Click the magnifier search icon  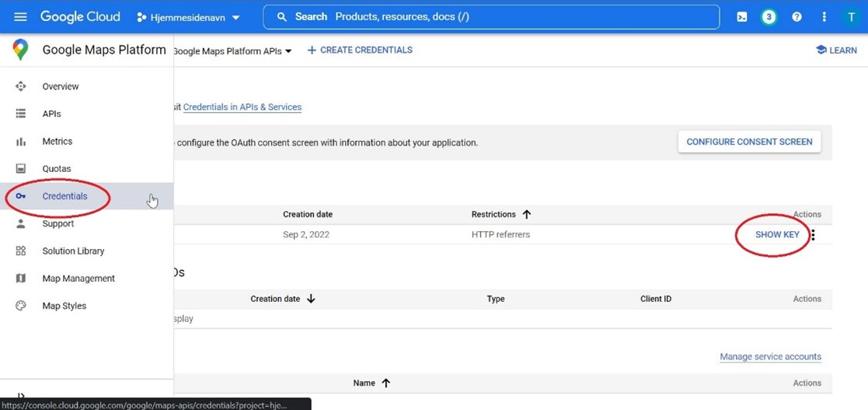coord(282,17)
